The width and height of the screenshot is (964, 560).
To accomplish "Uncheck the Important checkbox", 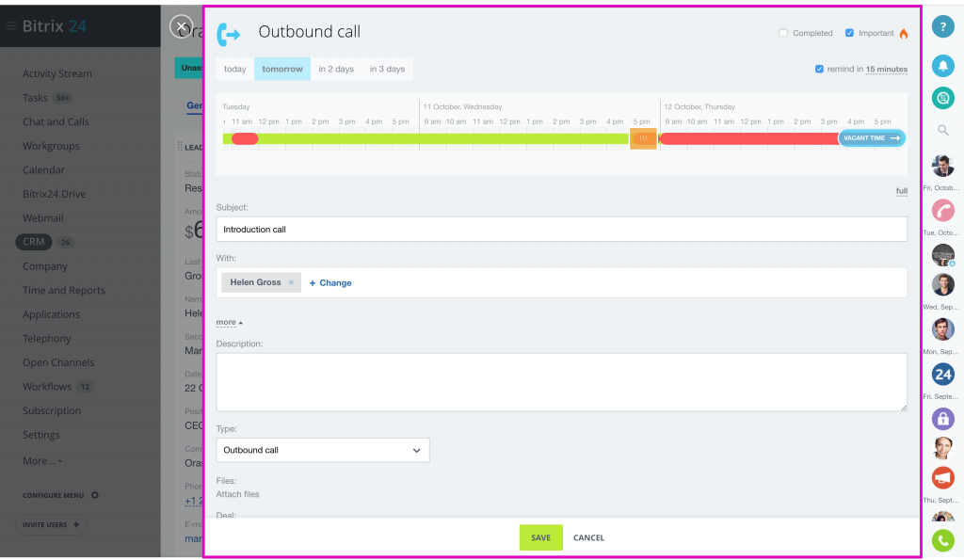I will [849, 33].
